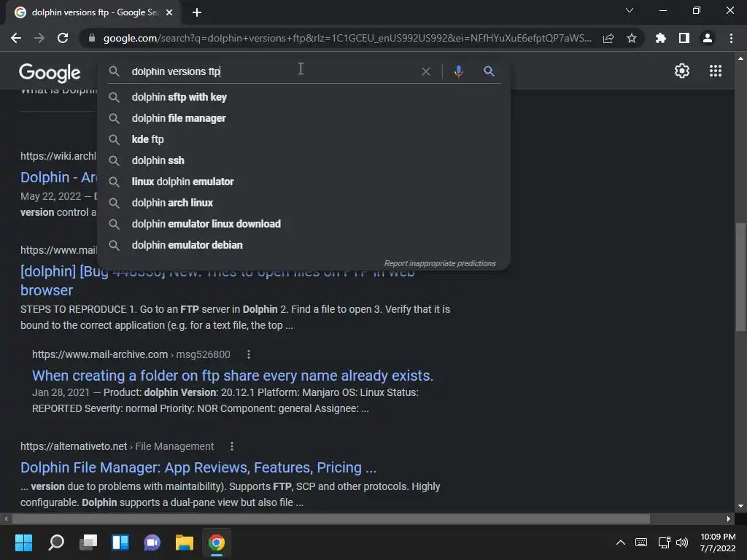
Task: Click the vertical scrollbar thumb
Action: click(x=740, y=276)
